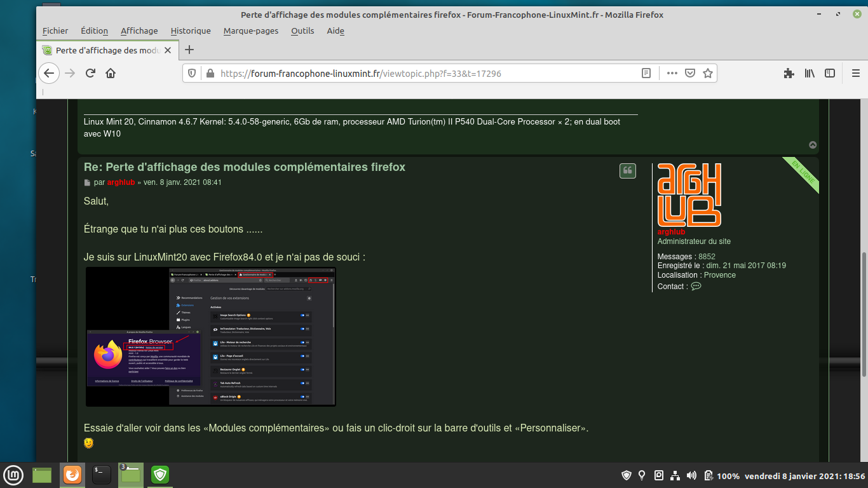Click the 'Administrateur du site' rank text
868x488 pixels.
pyautogui.click(x=694, y=241)
